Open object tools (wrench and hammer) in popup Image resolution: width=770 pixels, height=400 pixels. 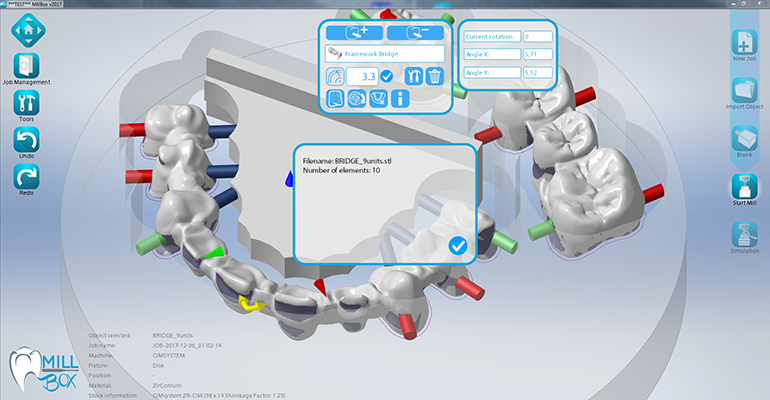point(414,77)
